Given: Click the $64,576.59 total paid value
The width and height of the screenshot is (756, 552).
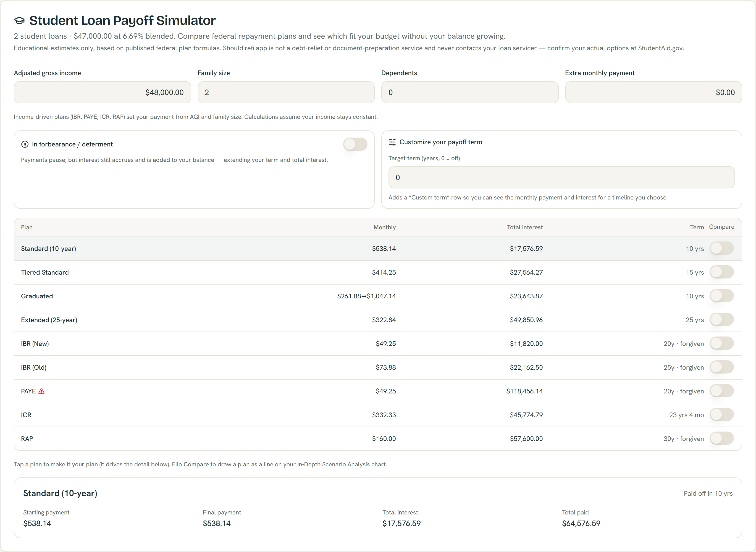Looking at the screenshot, I should 581,523.
